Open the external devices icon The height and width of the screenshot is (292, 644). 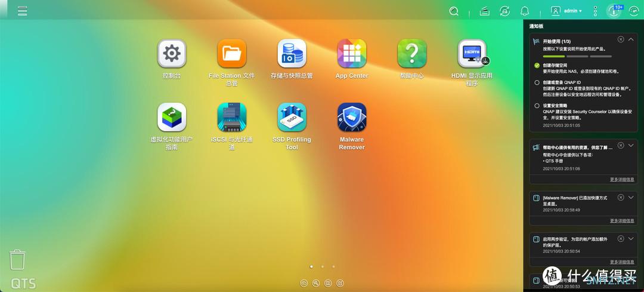pyautogui.click(x=505, y=11)
